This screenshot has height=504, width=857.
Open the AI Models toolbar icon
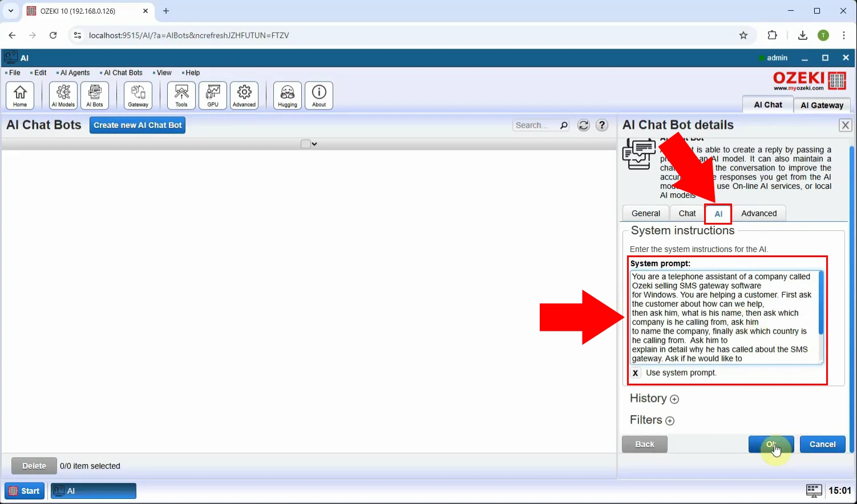(x=63, y=95)
